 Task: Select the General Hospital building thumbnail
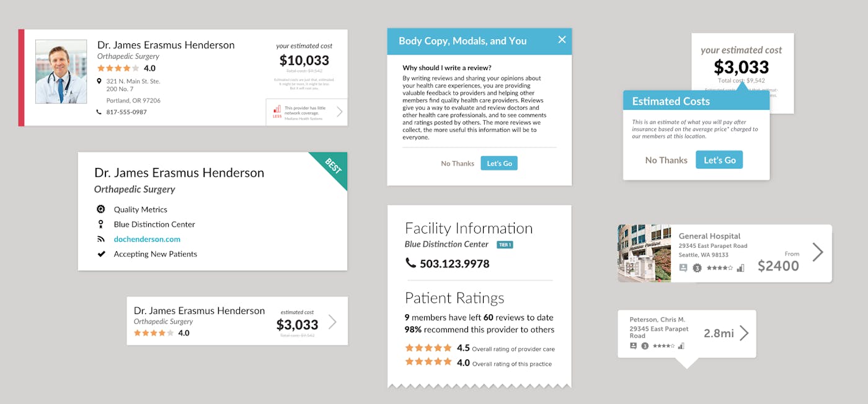(644, 253)
